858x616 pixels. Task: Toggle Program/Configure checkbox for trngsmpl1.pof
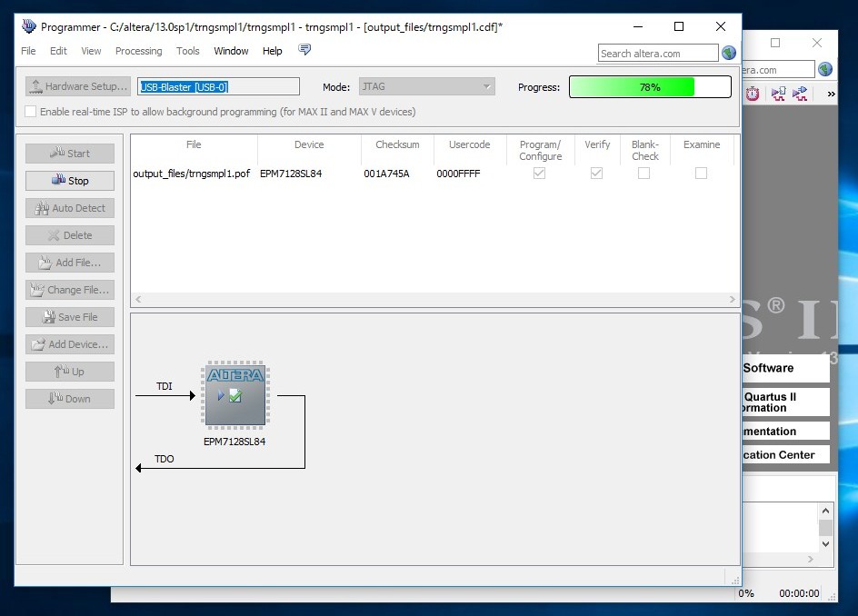tap(540, 174)
